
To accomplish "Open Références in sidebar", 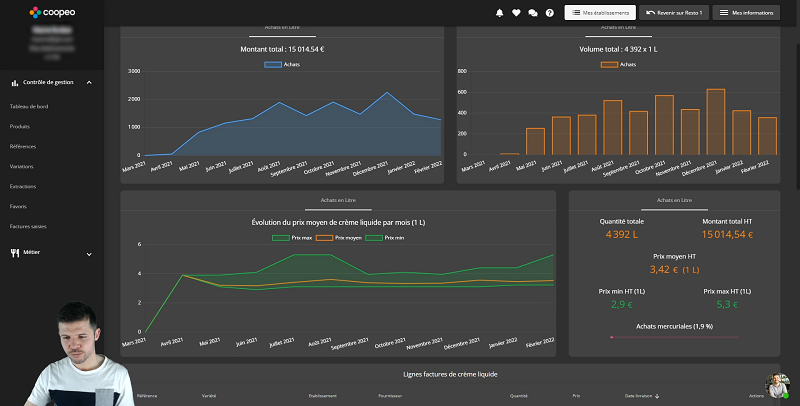I will pyautogui.click(x=23, y=146).
